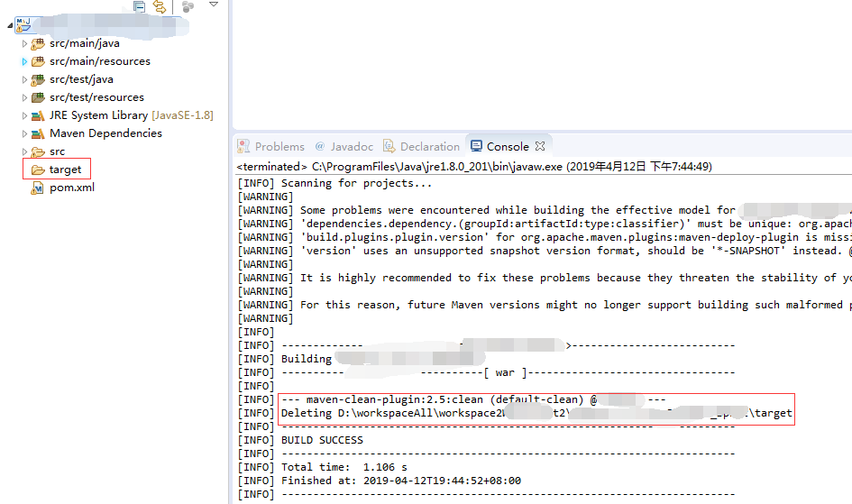Click Collapse All icon in Package Explorer
This screenshot has height=504, width=852.
click(140, 6)
